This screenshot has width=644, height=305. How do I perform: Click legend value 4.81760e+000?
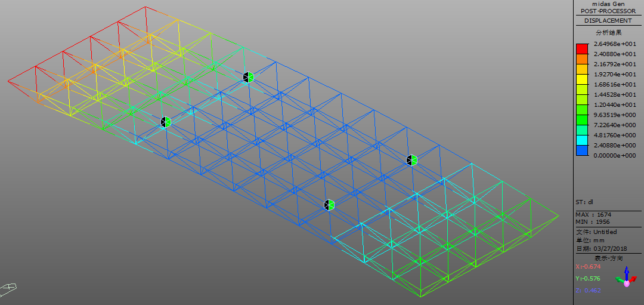click(614, 135)
